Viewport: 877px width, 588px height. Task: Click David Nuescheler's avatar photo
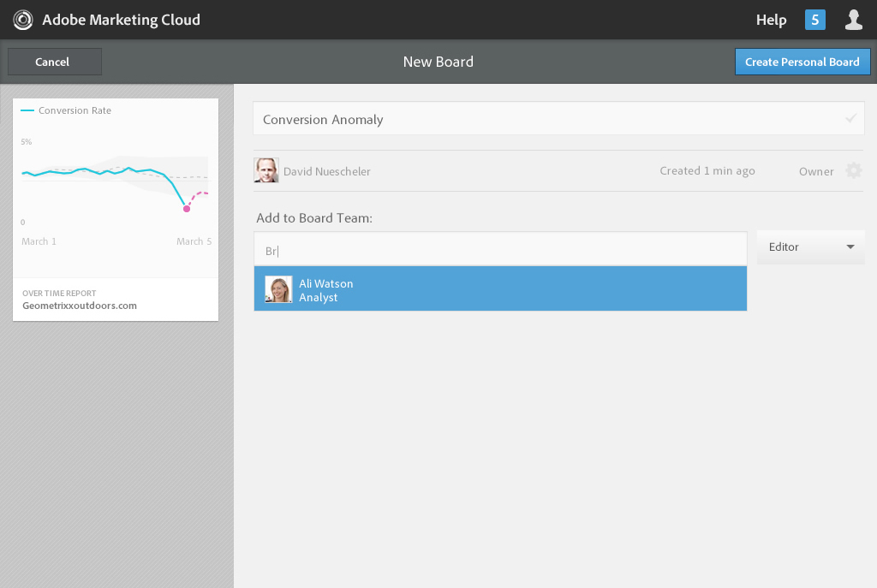click(266, 171)
